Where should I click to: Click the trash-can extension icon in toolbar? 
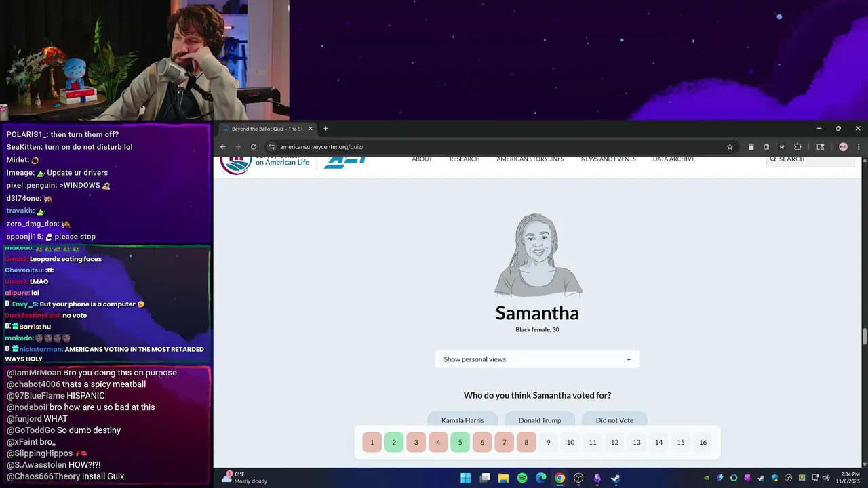click(766, 147)
